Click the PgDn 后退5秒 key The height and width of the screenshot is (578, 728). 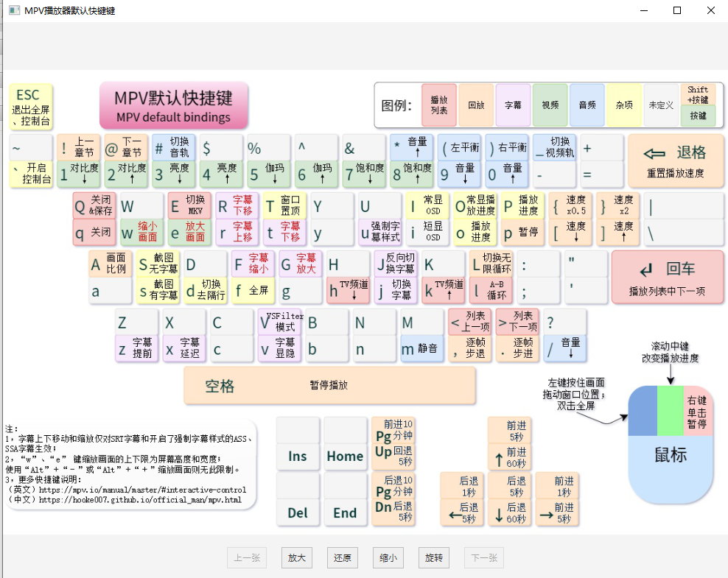click(393, 513)
